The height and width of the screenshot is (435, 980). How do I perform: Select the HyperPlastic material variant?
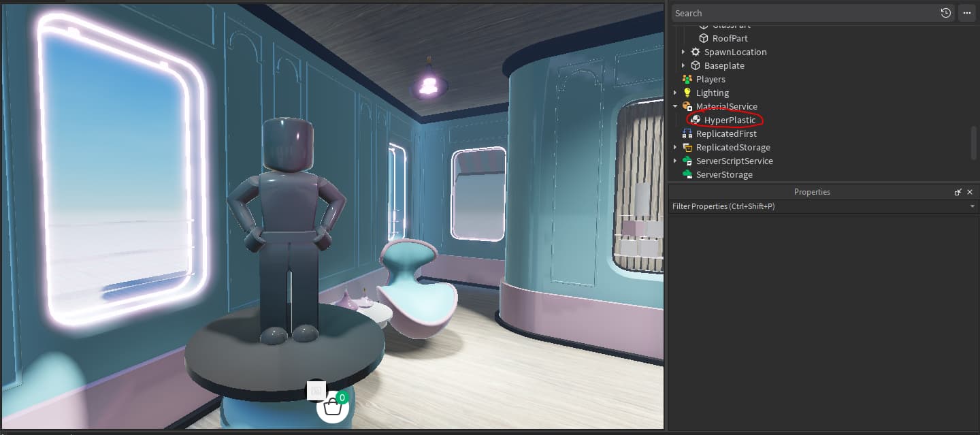[730, 120]
